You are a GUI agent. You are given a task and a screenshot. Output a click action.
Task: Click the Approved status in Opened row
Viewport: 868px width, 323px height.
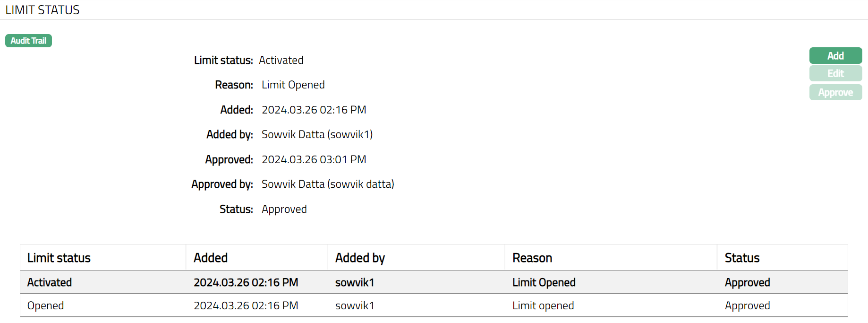(747, 306)
